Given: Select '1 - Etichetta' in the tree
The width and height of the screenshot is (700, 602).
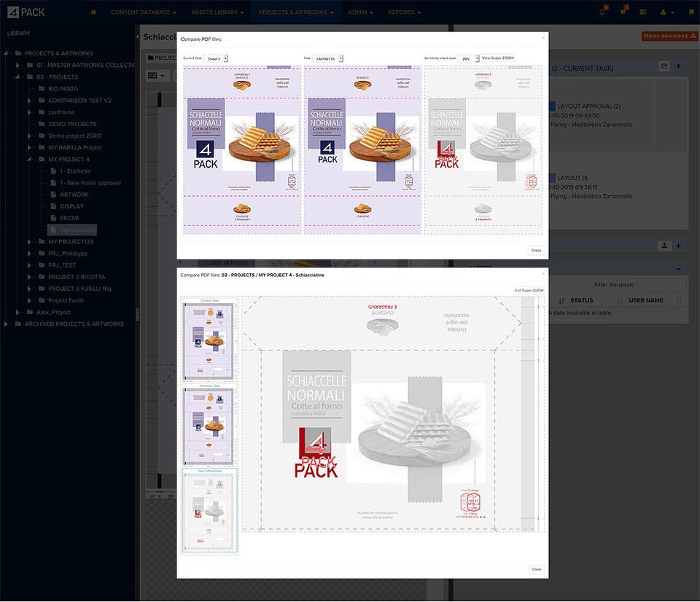Looking at the screenshot, I should pos(75,171).
